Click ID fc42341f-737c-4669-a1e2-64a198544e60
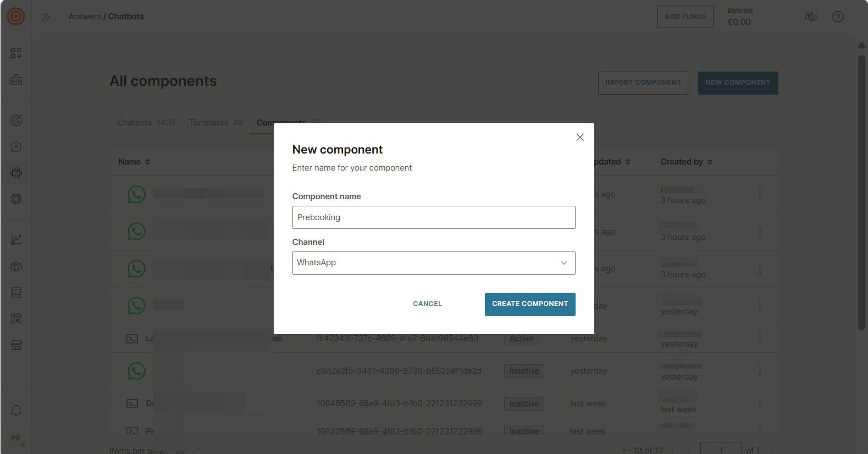Viewport: 868px width, 454px height. [397, 338]
